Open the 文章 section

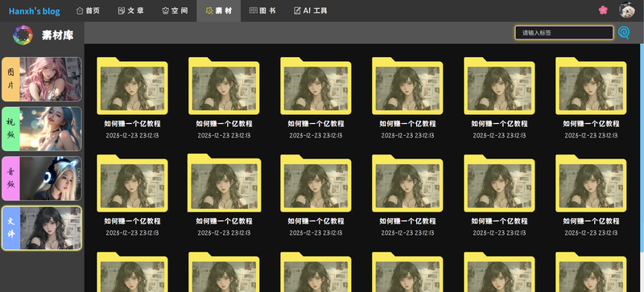click(130, 10)
